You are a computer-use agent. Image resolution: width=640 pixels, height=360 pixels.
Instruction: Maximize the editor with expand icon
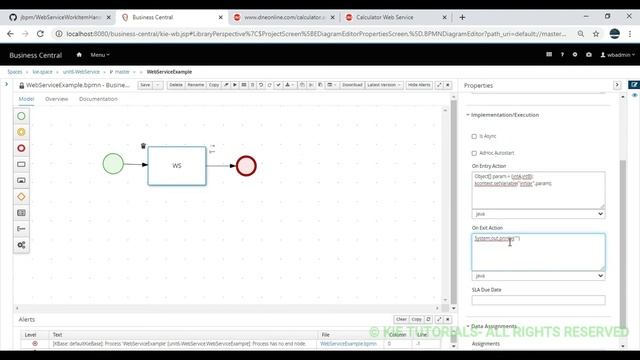pos(439,85)
